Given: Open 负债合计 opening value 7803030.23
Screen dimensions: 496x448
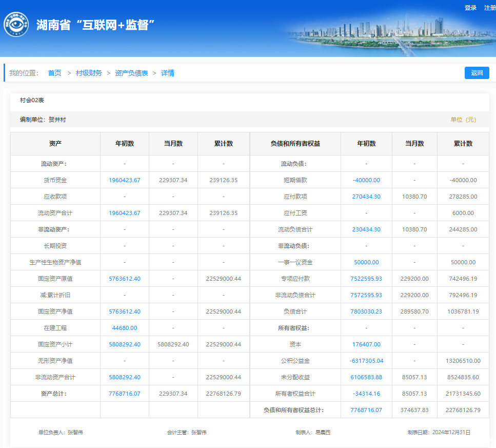Looking at the screenshot, I should [x=366, y=311].
